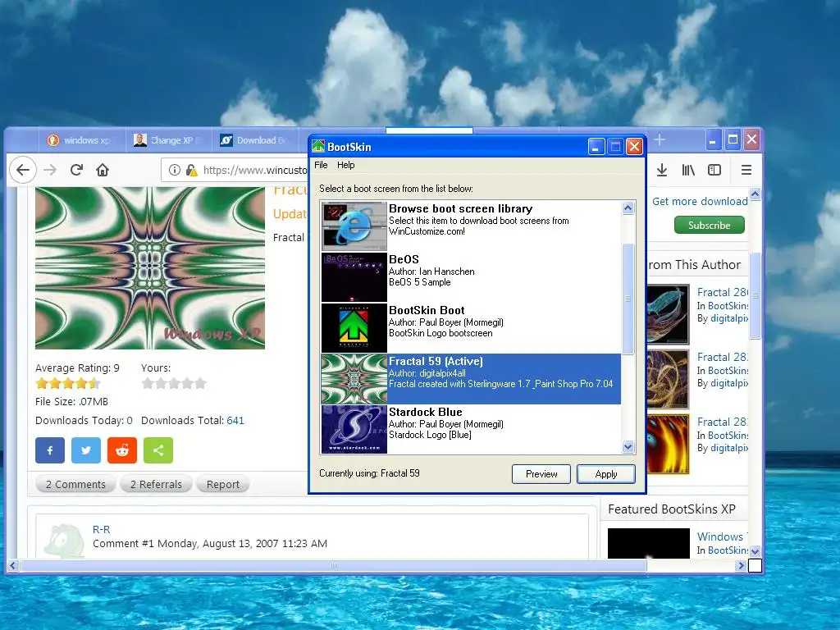Open the BootSkin Help menu
Viewport: 840px width, 630px height.
(345, 165)
